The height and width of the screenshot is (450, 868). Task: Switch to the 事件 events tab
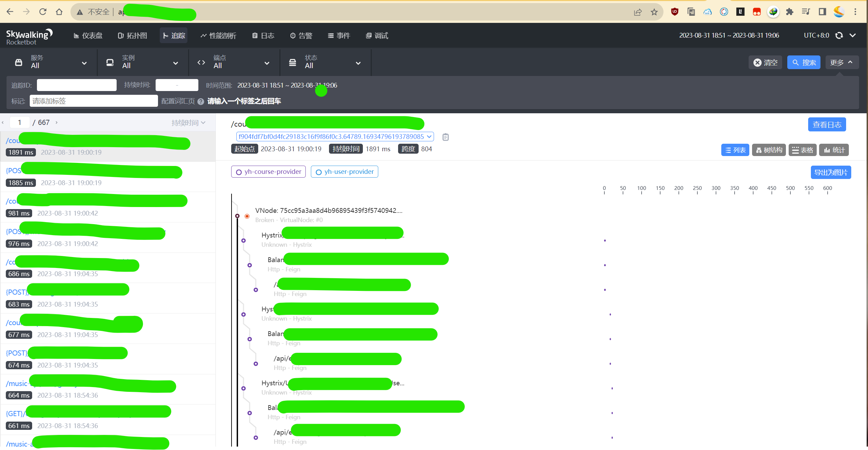[339, 36]
